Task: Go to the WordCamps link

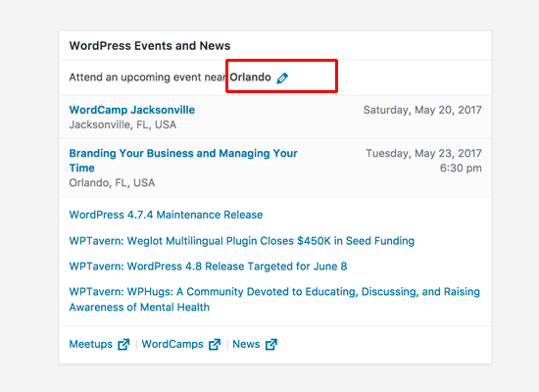Action: (x=172, y=344)
